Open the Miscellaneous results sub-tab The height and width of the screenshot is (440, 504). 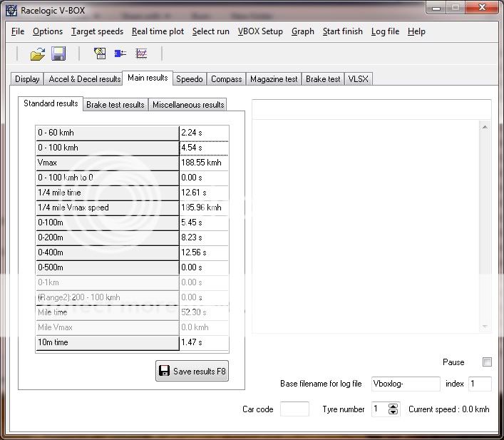click(188, 105)
